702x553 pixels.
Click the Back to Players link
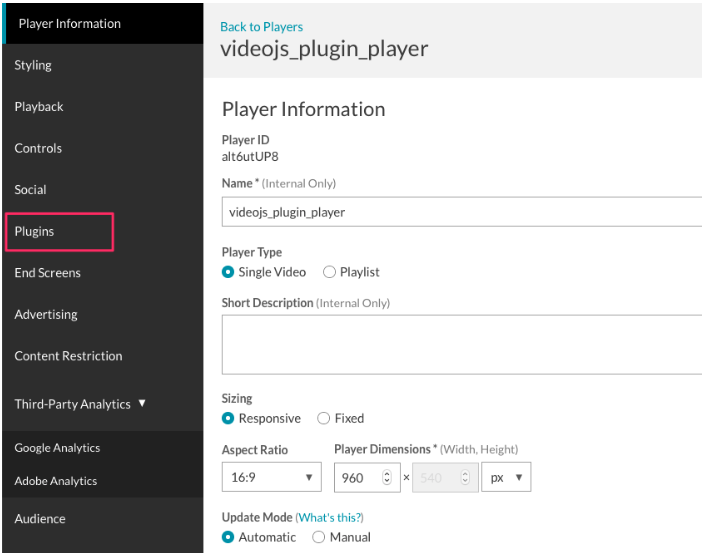coord(261,27)
